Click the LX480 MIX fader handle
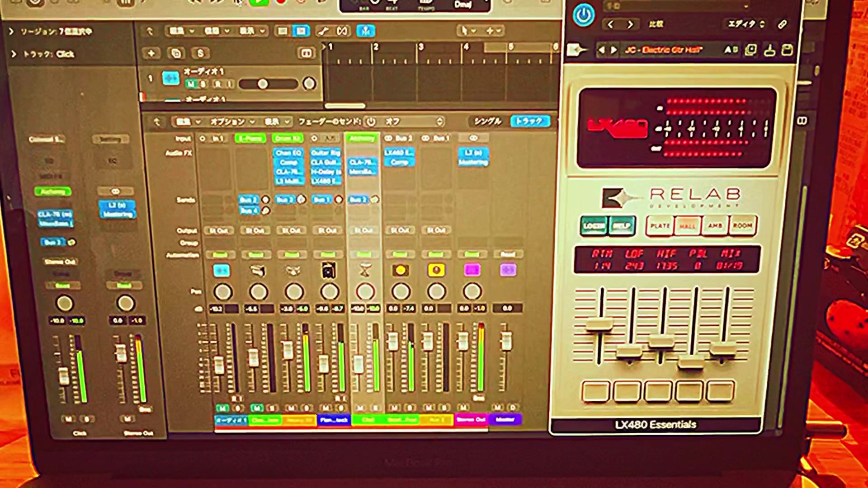This screenshot has height=488, width=868. (x=723, y=349)
